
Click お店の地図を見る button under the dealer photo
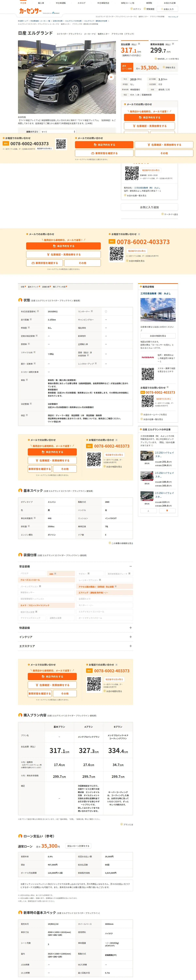tap(158, 336)
